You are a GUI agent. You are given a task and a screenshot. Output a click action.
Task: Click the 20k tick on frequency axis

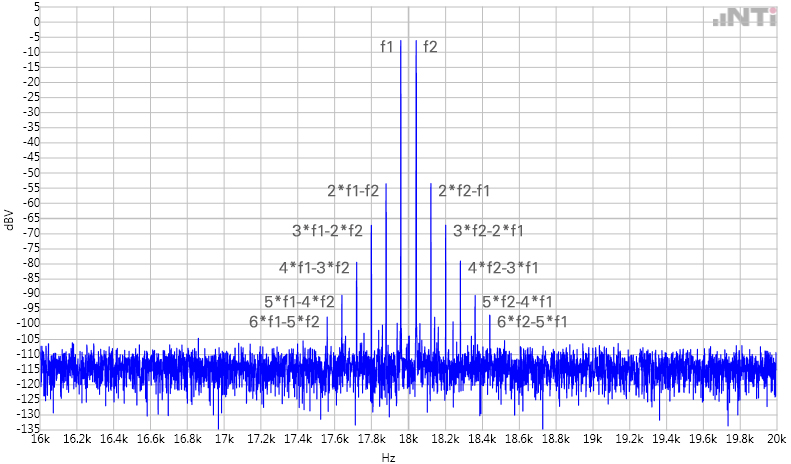[x=775, y=438]
